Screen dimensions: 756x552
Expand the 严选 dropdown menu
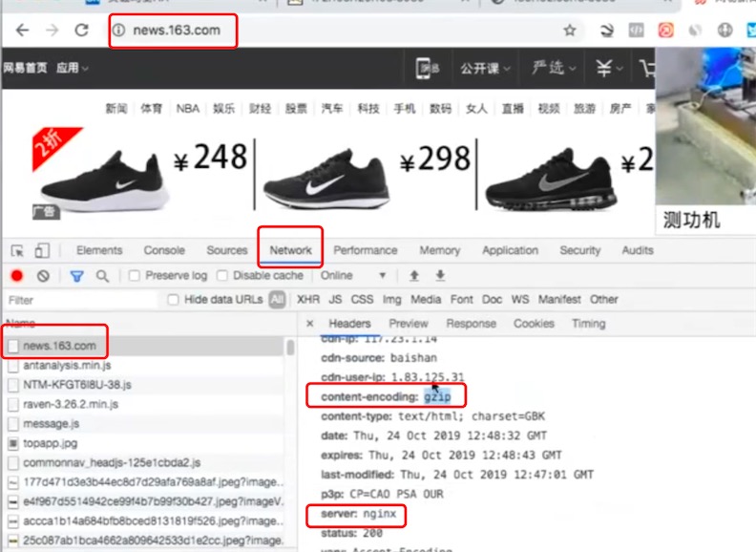click(x=554, y=68)
